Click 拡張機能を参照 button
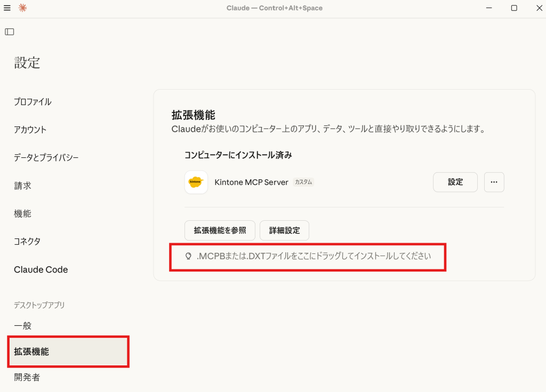Image resolution: width=546 pixels, height=392 pixels. [220, 230]
